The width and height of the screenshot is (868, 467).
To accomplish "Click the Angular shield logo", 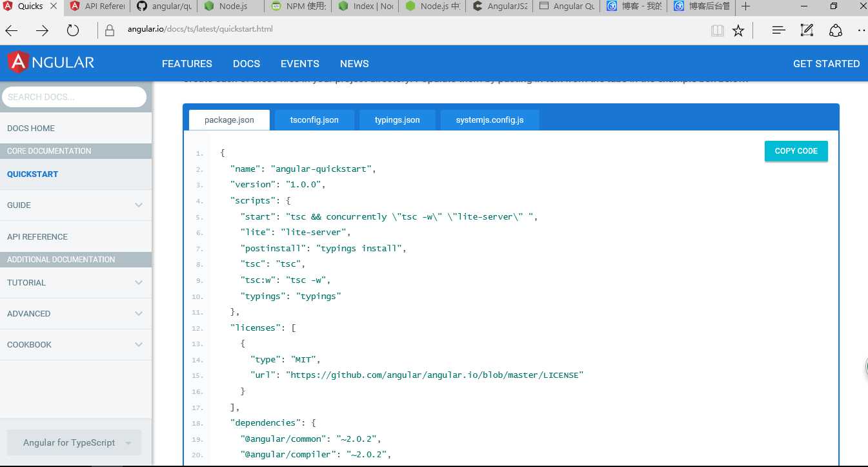I will coord(17,63).
